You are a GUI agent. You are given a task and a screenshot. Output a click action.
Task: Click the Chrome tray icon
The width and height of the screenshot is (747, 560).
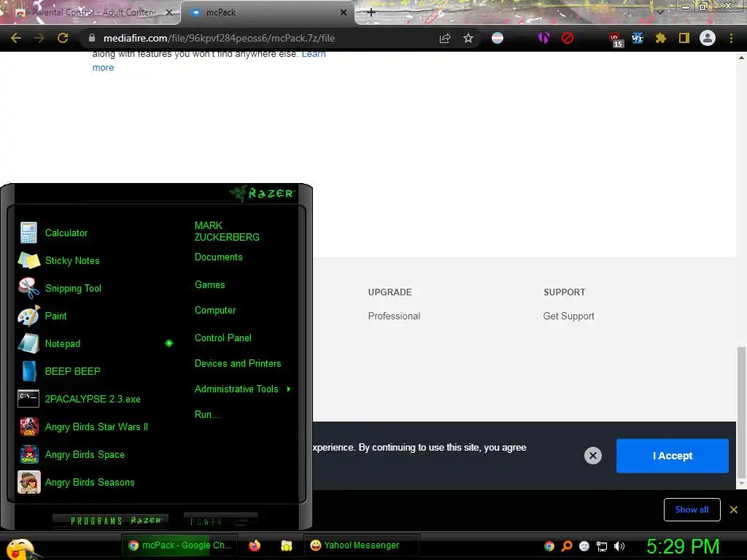click(x=549, y=546)
